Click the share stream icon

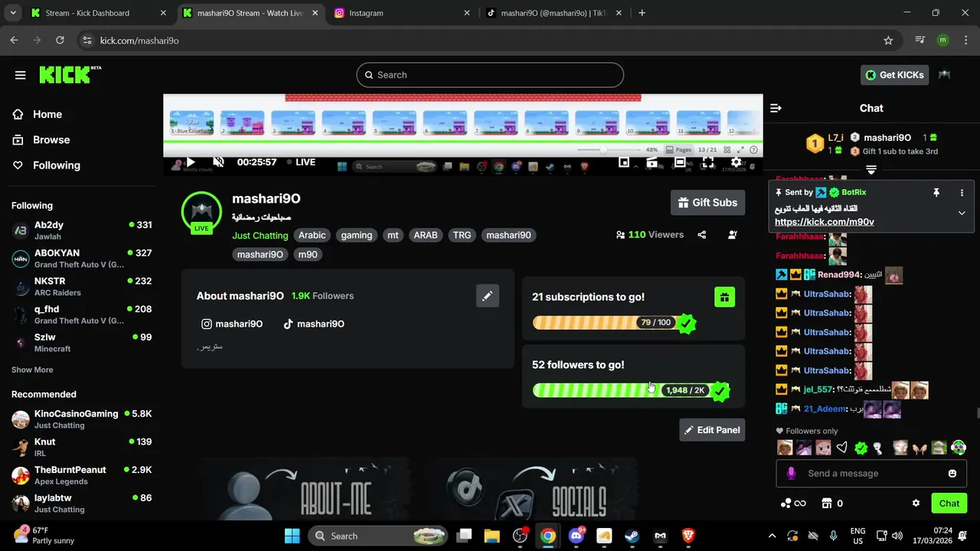702,235
